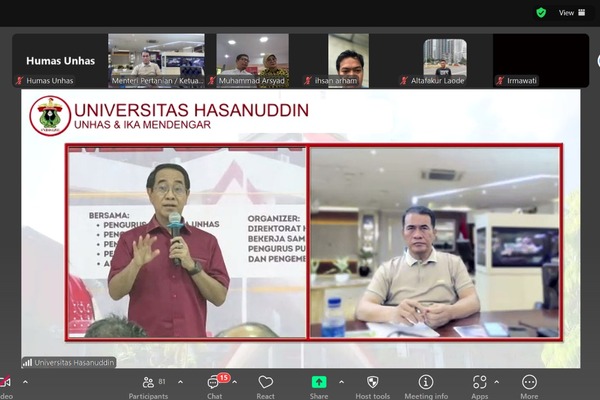Open Meeting info

click(x=426, y=387)
